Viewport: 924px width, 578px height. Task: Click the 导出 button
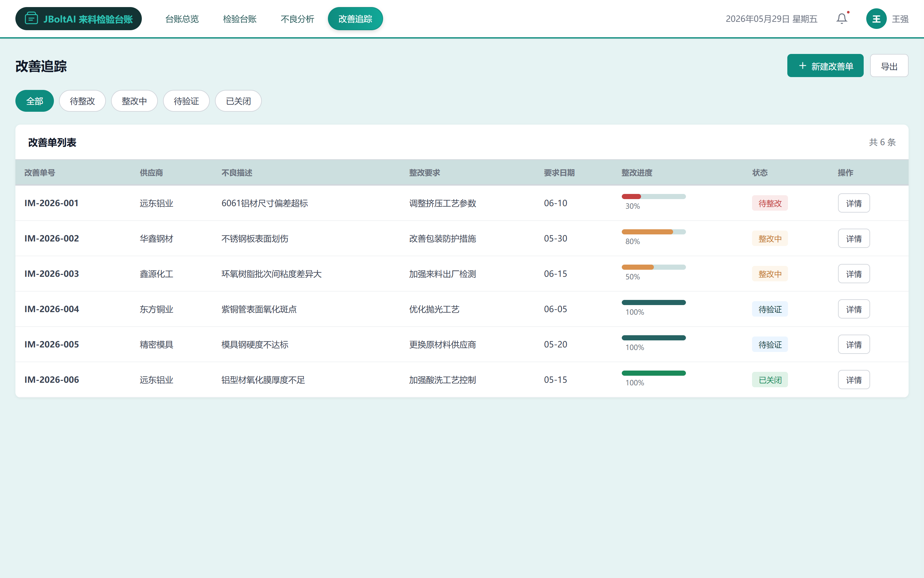pos(889,66)
